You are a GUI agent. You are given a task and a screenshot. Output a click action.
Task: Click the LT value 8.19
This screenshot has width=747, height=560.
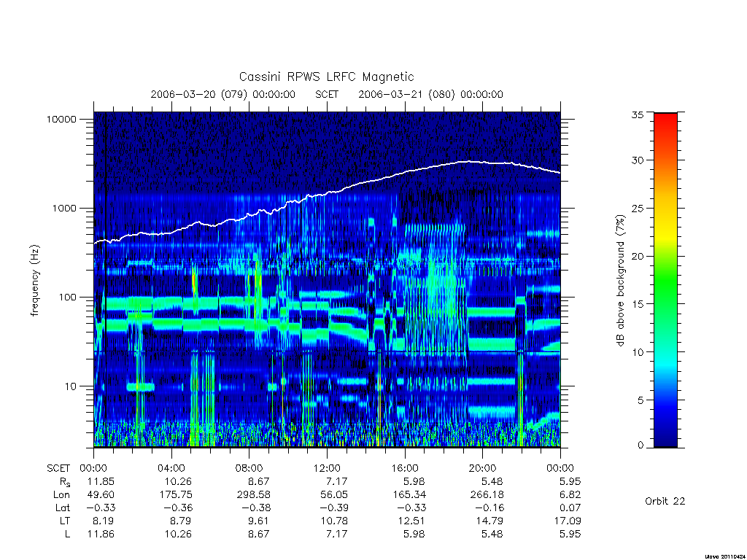(104, 521)
